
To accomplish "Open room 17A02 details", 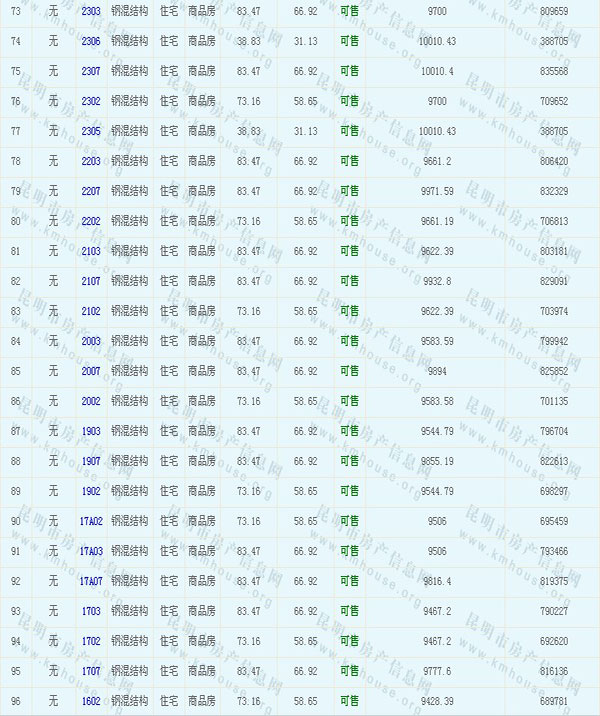I will pos(91,521).
